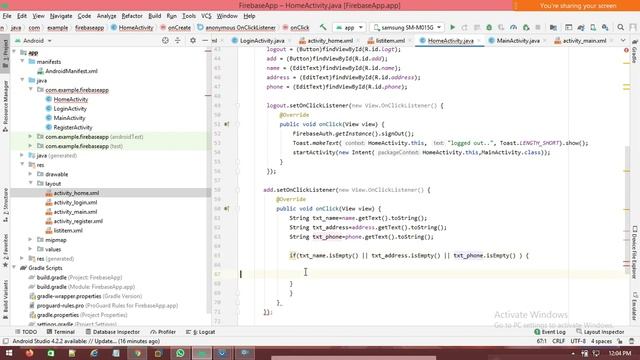Click the Stop square icon in the toolbar
Screen dimensions: 640x360
[538, 27]
